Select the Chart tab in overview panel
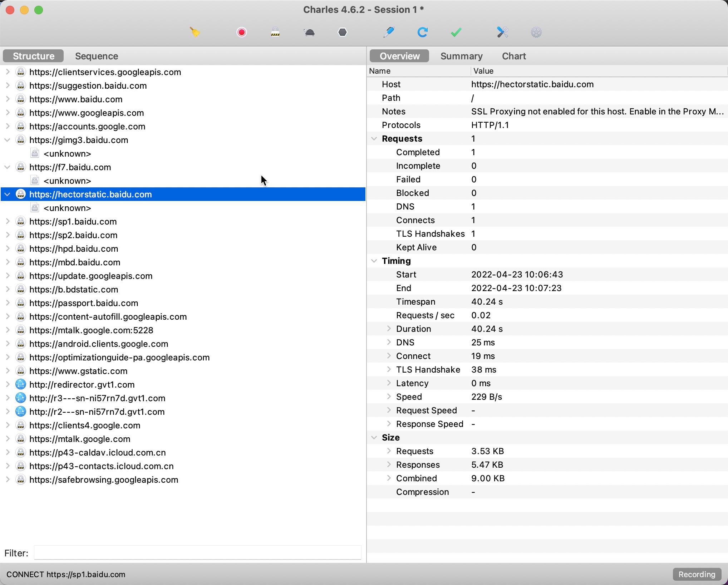728x585 pixels. (x=513, y=55)
